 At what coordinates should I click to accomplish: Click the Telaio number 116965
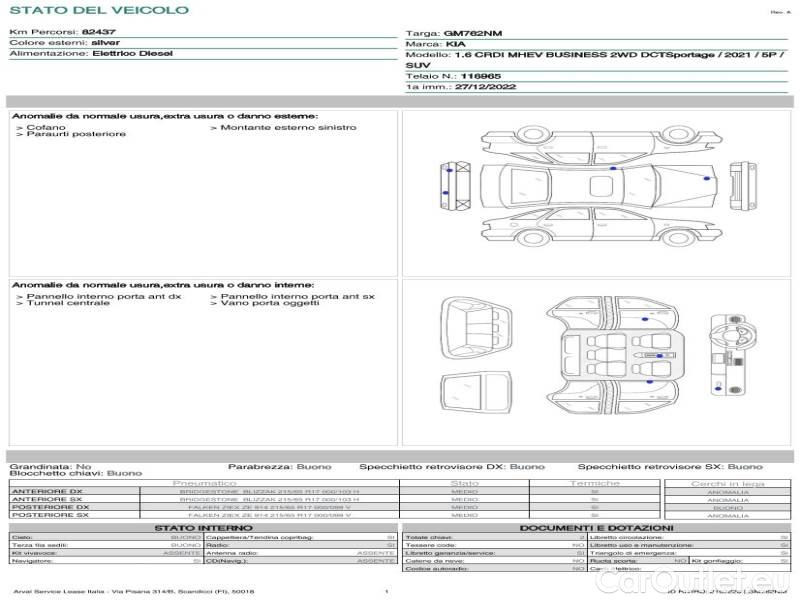coord(481,75)
